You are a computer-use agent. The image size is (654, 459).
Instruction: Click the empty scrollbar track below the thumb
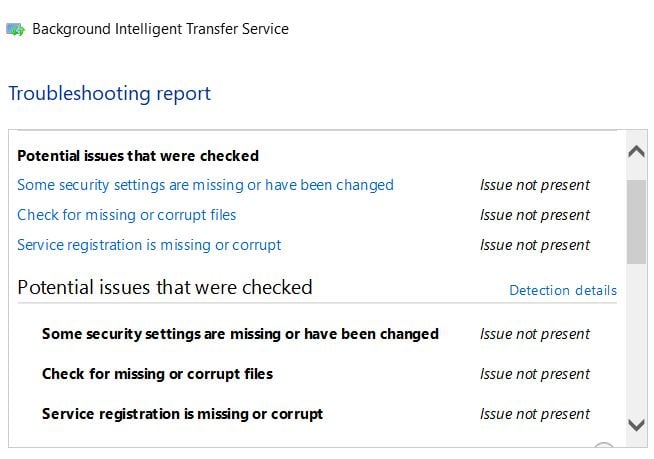pos(636,339)
